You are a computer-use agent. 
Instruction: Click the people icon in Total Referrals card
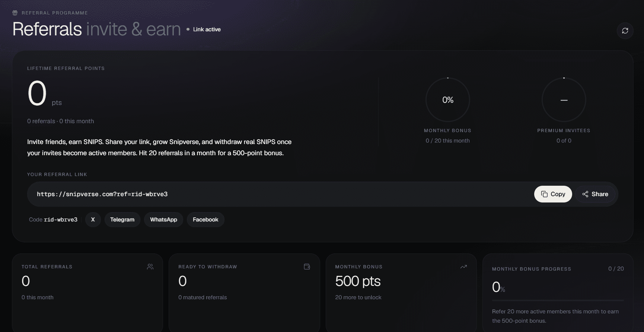click(x=150, y=266)
